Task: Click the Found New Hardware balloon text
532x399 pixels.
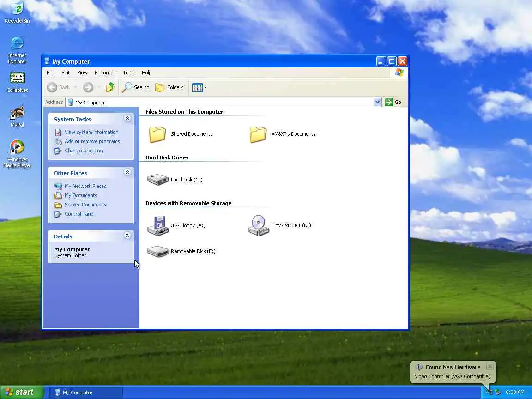Action: pos(453,376)
